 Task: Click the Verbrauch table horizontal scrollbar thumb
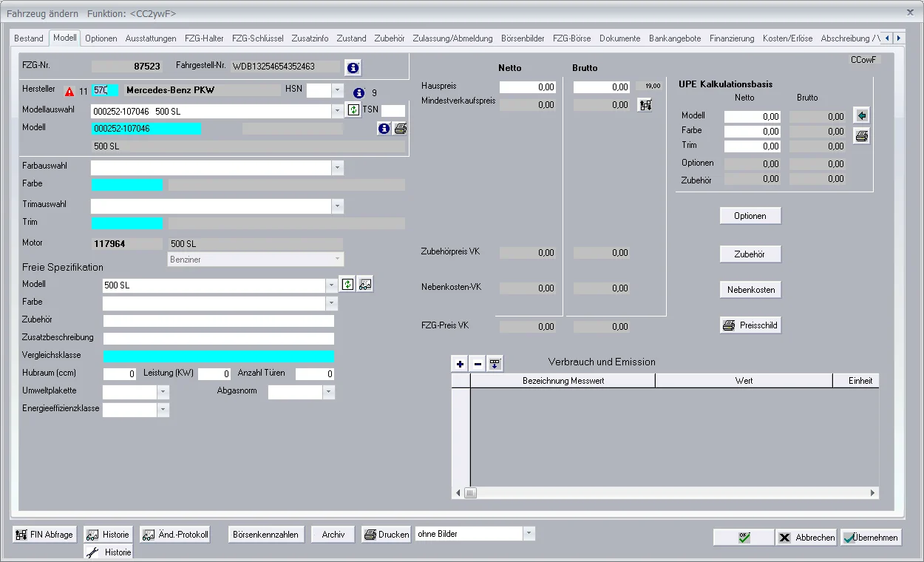471,492
